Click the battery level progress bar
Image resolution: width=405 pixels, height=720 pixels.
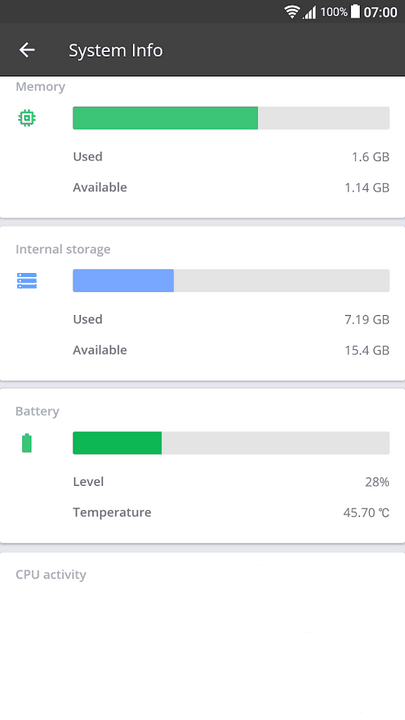pos(231,443)
